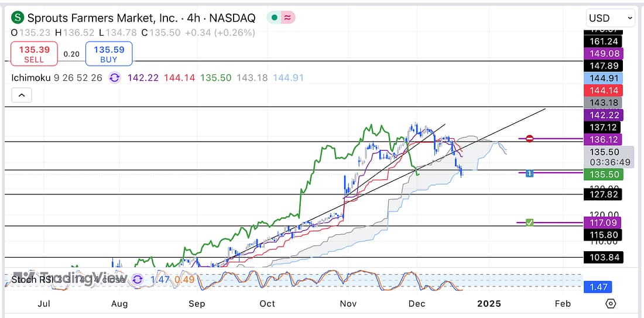Click the blue position marker at 135.50
Image resolution: width=644 pixels, height=318 pixels.
(529, 173)
